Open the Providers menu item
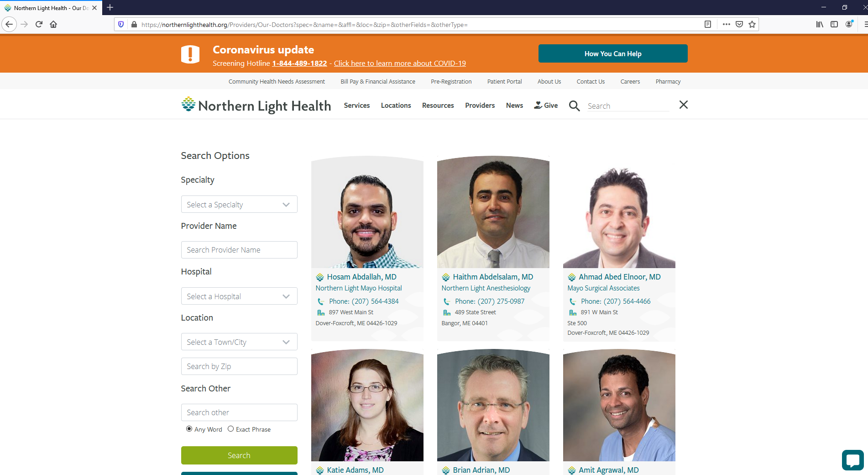The image size is (868, 475). (480, 106)
